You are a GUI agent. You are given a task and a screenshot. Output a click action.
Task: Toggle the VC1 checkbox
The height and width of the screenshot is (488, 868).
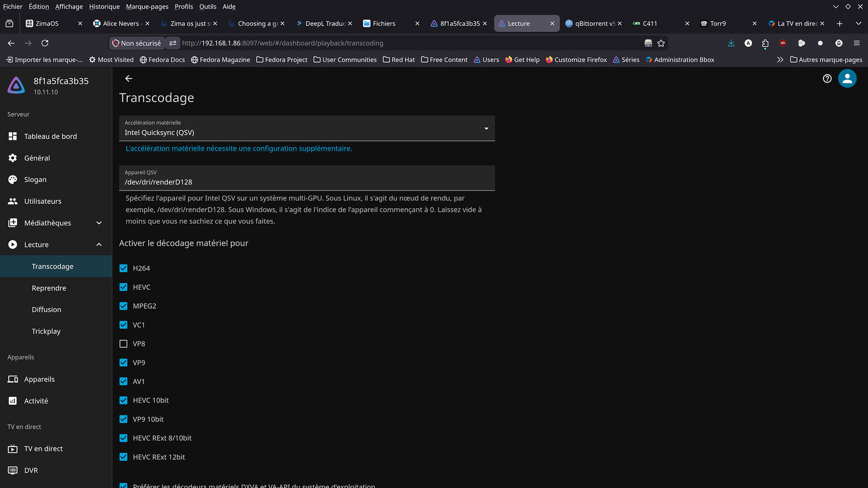(123, 325)
